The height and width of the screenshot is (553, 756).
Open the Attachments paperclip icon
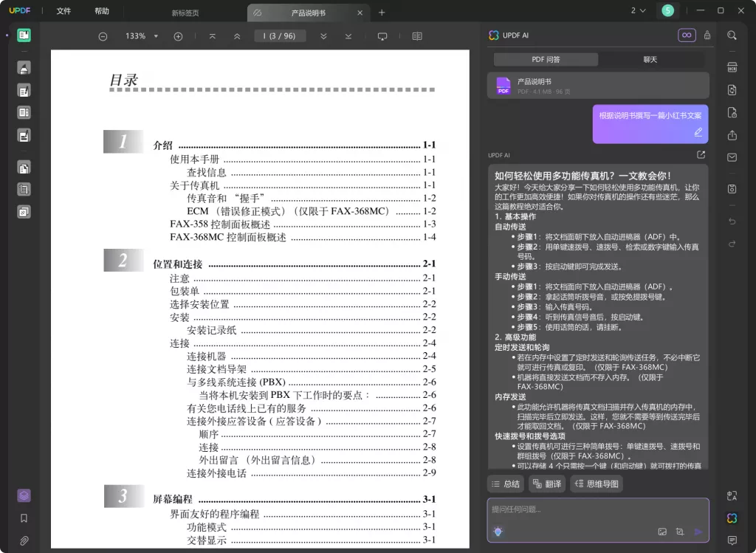(24, 540)
